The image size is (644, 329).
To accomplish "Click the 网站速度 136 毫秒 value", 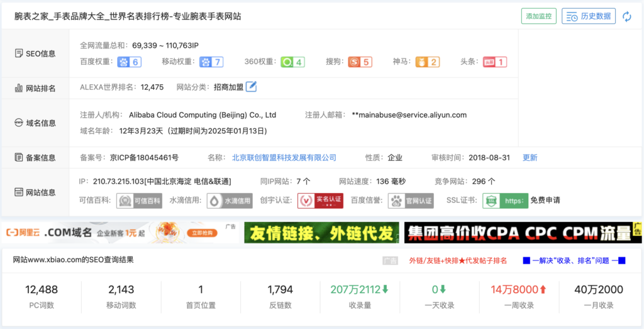I will pyautogui.click(x=390, y=181).
